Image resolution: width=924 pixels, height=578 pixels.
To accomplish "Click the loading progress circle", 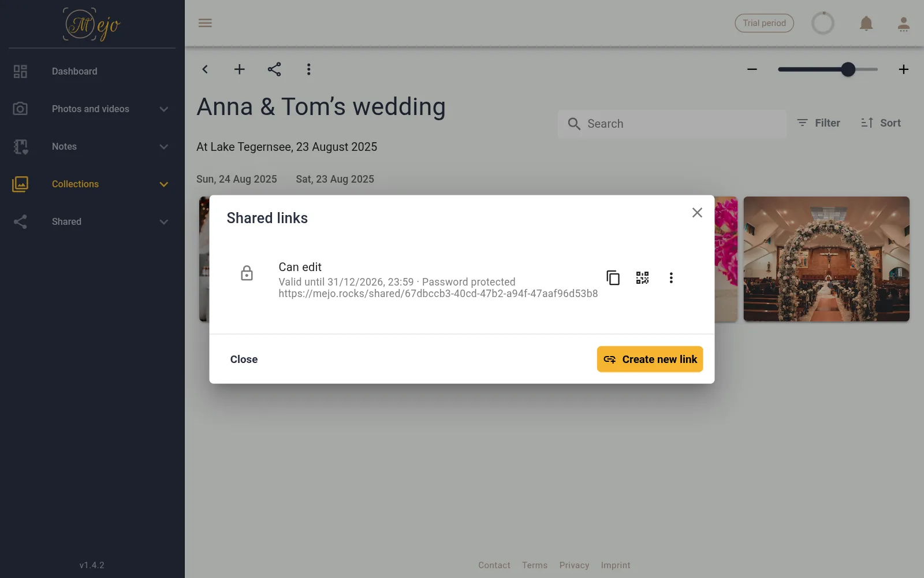I will point(823,23).
